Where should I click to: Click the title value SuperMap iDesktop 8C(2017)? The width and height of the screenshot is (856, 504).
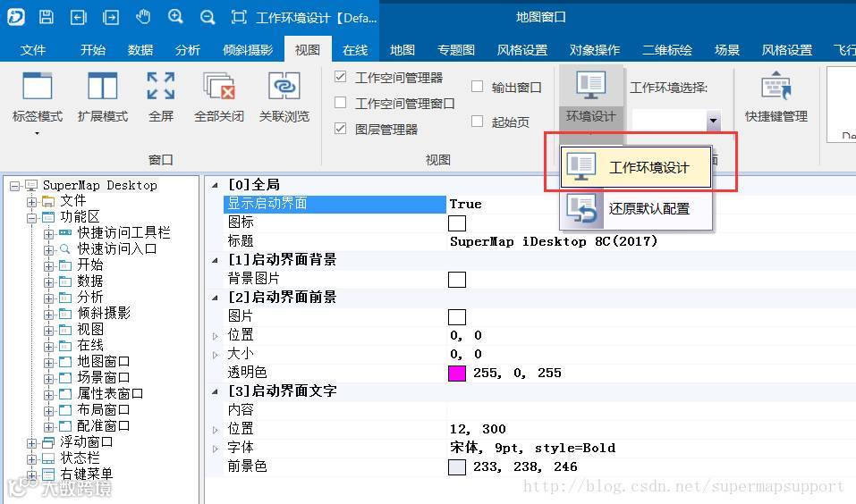(554, 241)
